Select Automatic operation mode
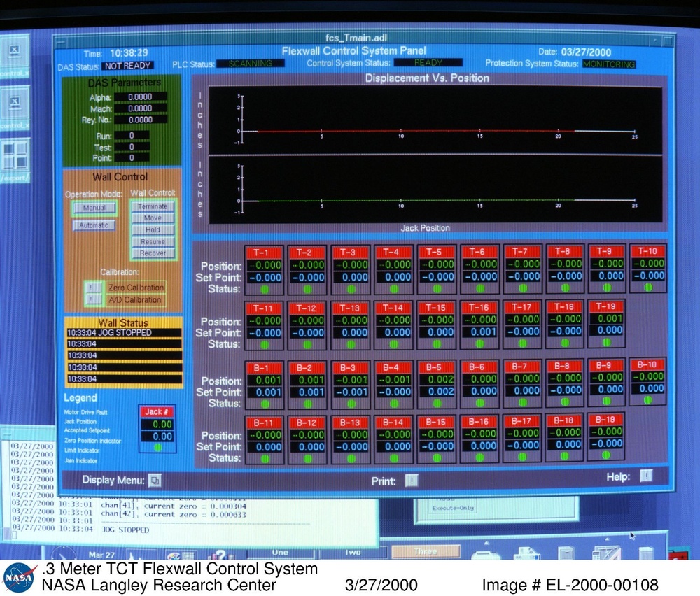Image resolution: width=700 pixels, height=596 pixels. (x=94, y=225)
